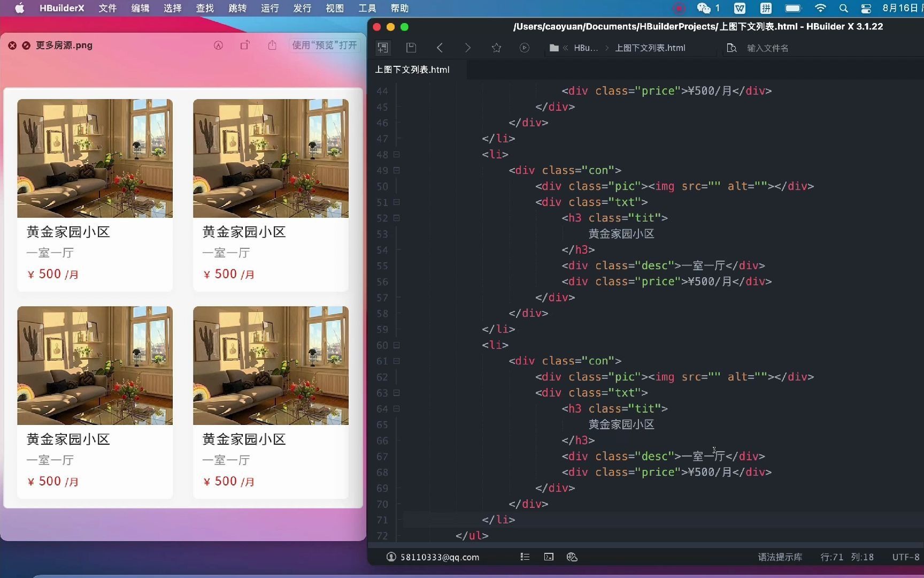
Task: Click the 拼 input method icon
Action: tap(766, 8)
